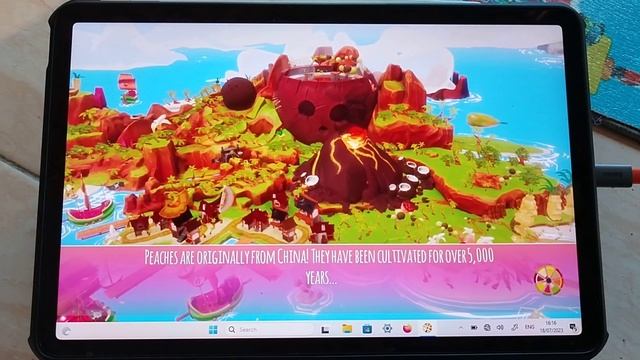Click the widgets icon at the taskbar's left end

tap(66, 331)
